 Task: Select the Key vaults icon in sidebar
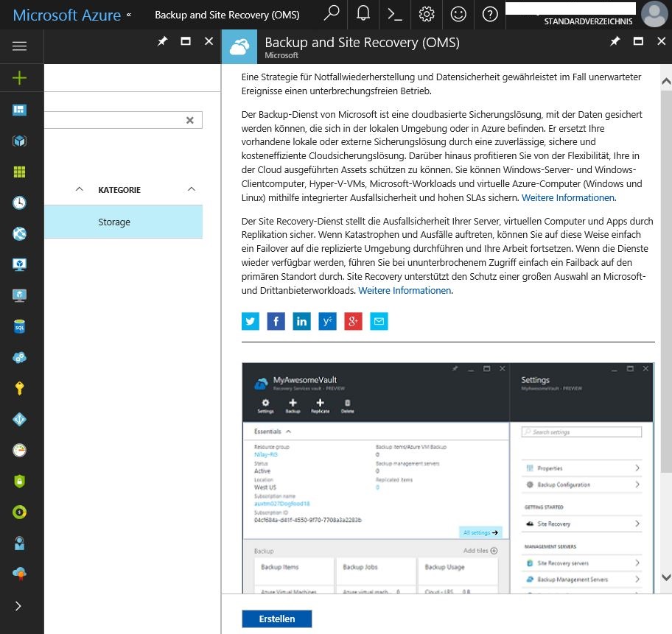(19, 388)
